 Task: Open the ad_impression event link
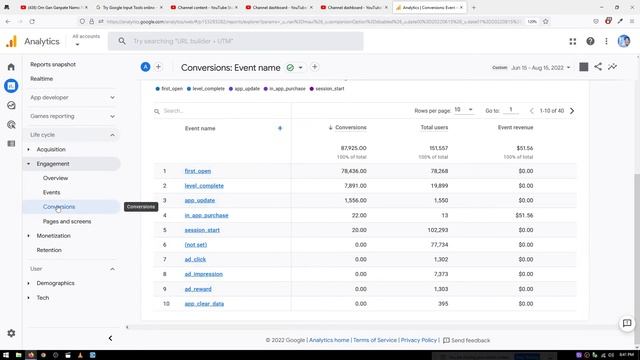(x=203, y=274)
